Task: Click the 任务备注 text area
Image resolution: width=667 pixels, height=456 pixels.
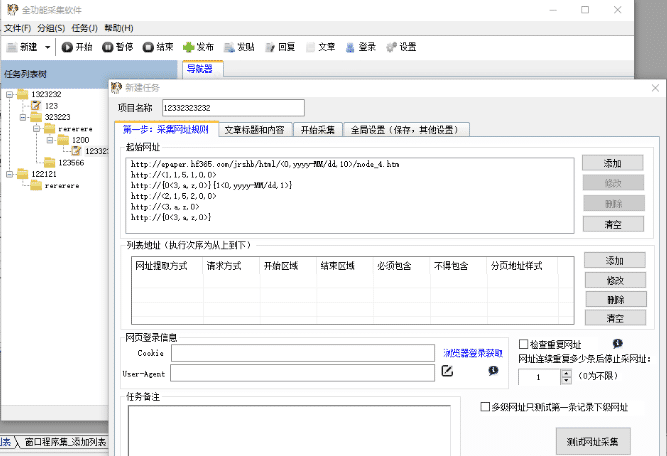Action: click(289, 430)
